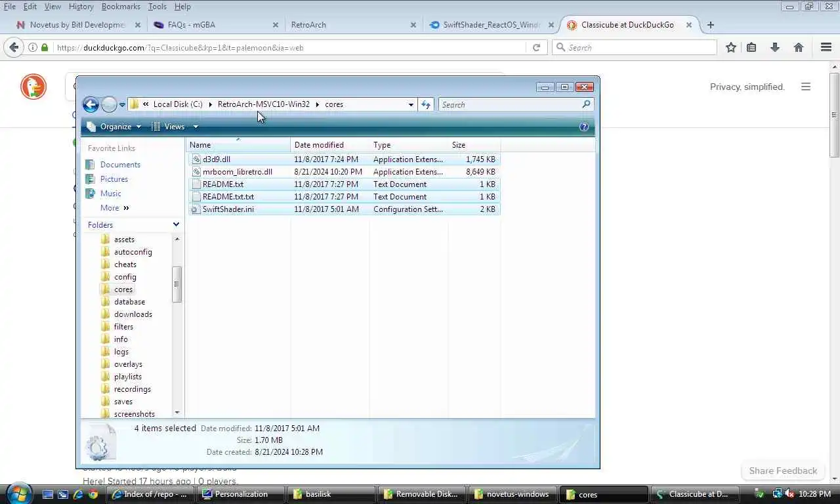Screen dimensions: 840x504
Task: Click the browser Search box
Action: (635, 47)
